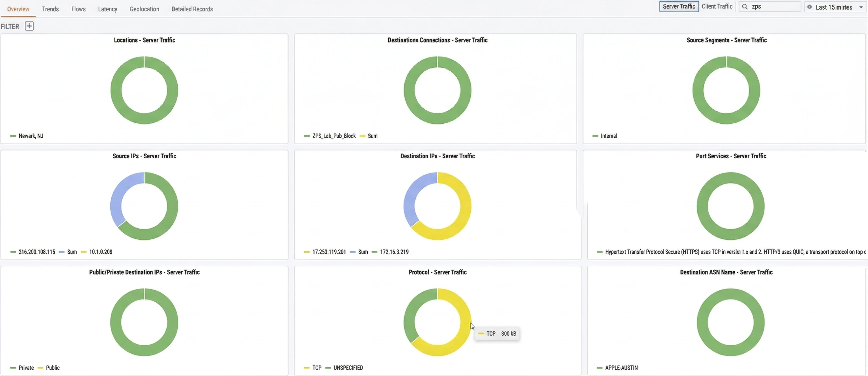Click the Private legend marker in Public/Private chart
Image resolution: width=868 pixels, height=376 pixels.
[x=13, y=368]
